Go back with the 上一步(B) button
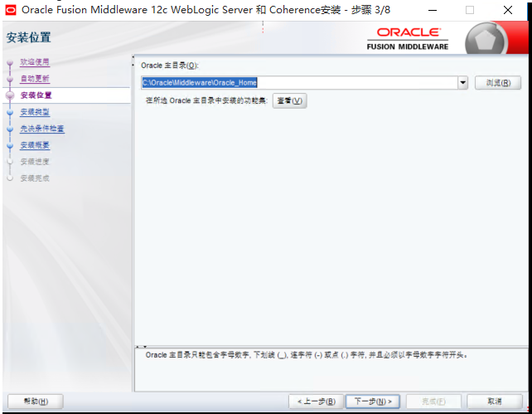This screenshot has width=532, height=414. click(x=317, y=402)
